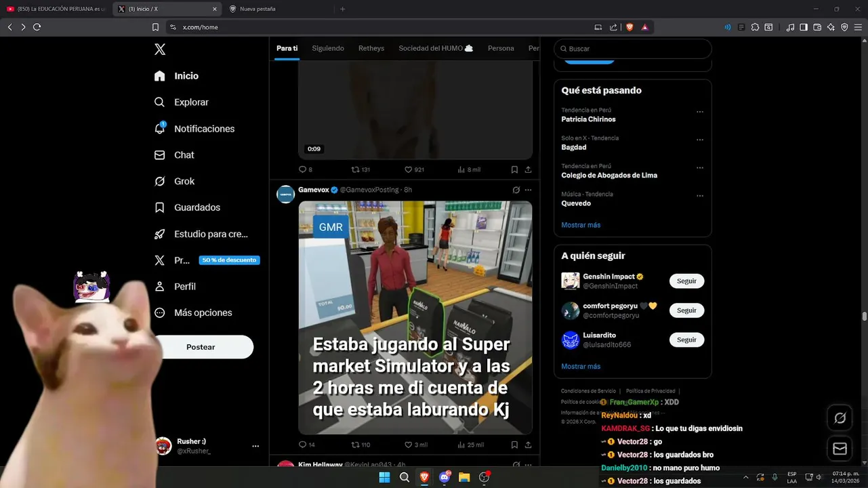The image size is (868, 488).
Task: Open floating messages button
Action: [840, 449]
